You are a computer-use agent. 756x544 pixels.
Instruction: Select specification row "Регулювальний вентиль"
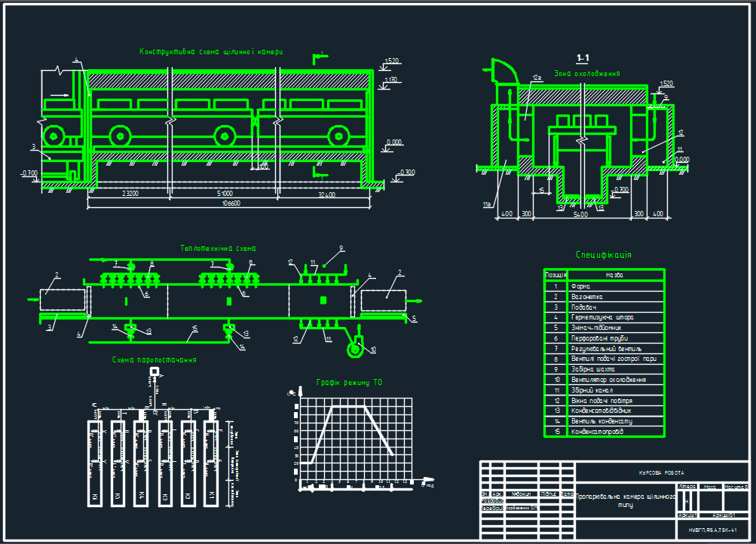[604, 348]
